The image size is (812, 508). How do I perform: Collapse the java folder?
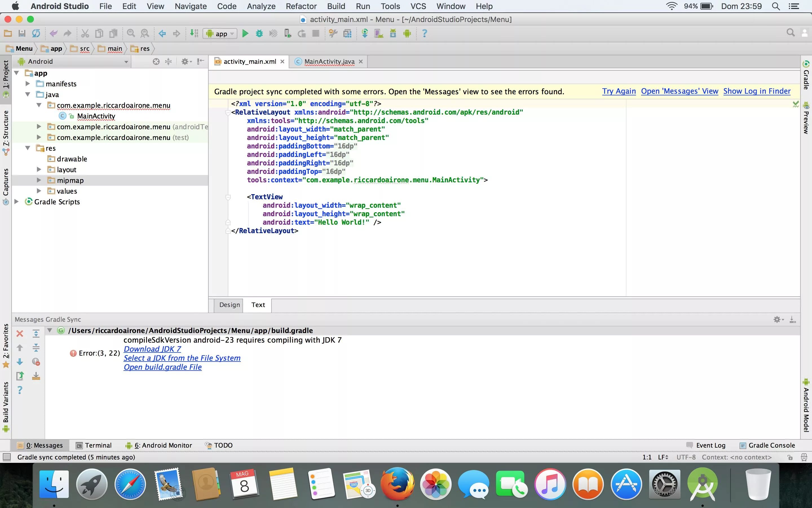point(28,95)
